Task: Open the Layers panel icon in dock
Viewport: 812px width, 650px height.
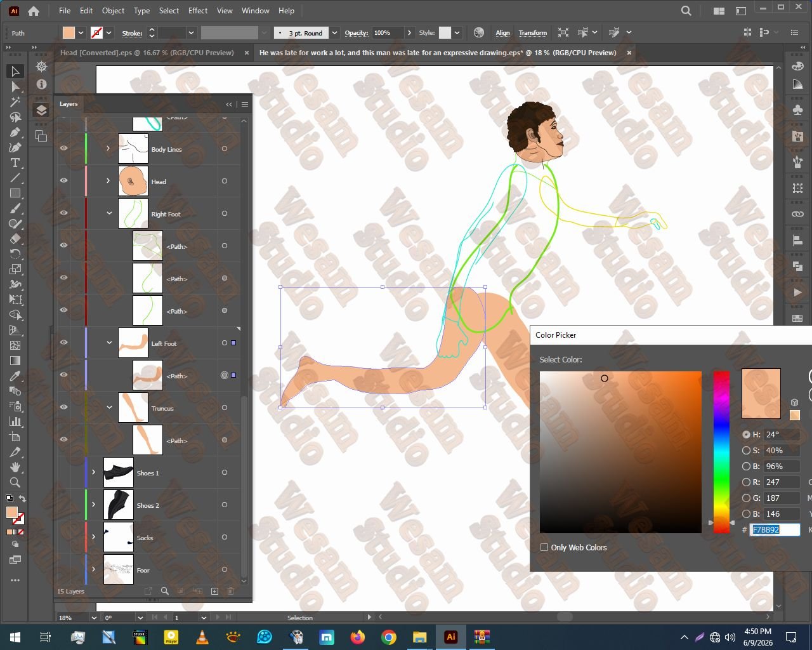Action: (41, 110)
